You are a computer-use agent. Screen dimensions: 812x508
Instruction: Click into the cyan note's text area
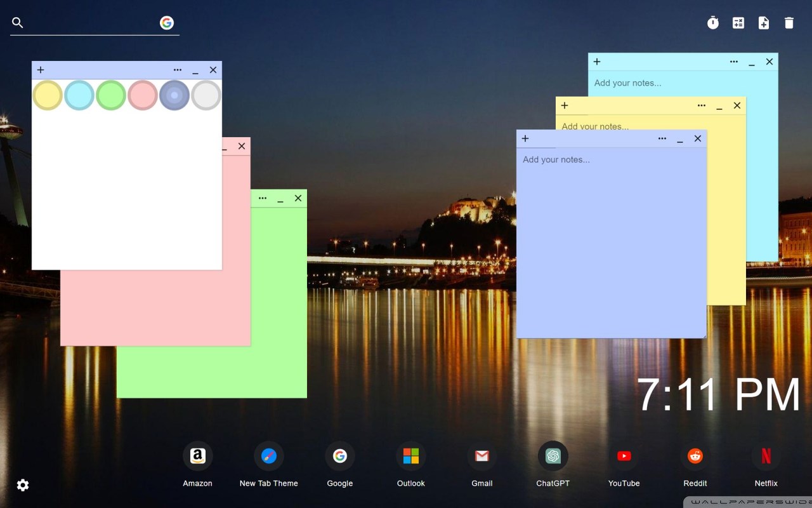point(683,83)
